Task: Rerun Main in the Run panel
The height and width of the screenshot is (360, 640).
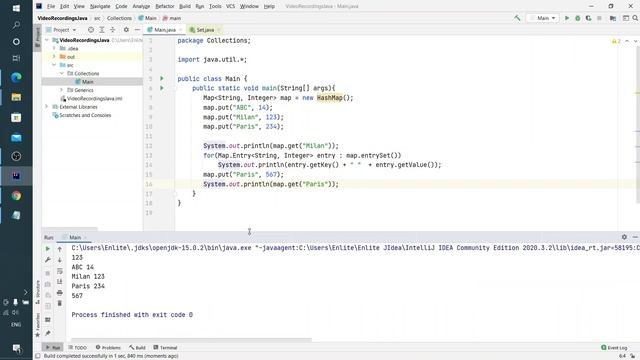Action: 48,249
